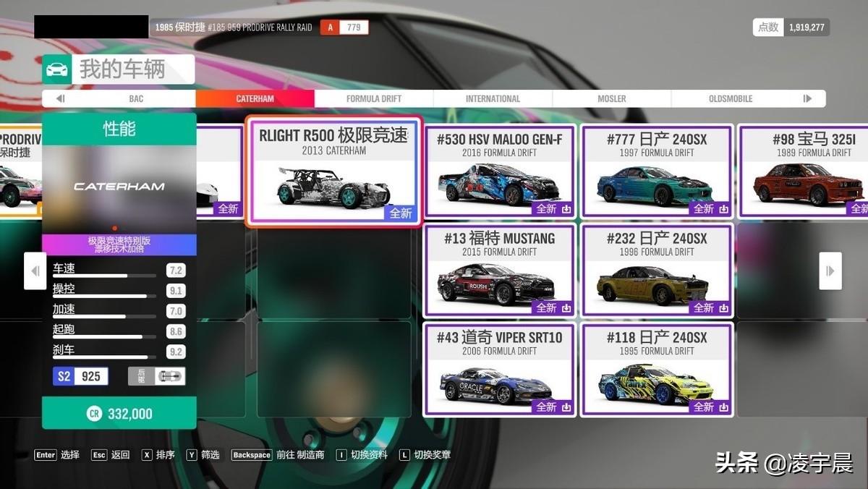Click the 332,000 credits price bar

pos(119,413)
